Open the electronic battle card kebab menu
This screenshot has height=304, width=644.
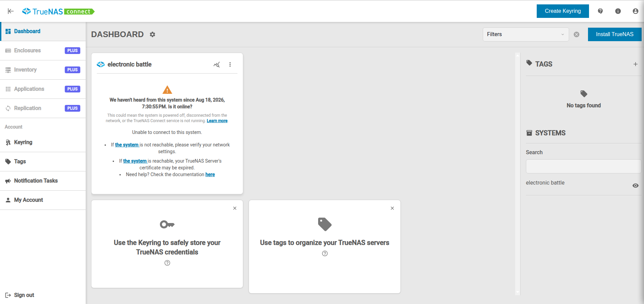coord(230,64)
